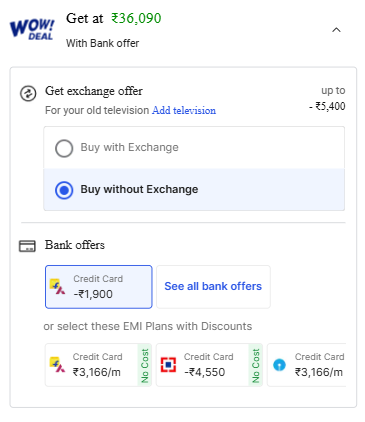The image size is (365, 422).
Task: Select Buy with Exchange radio button
Action: click(64, 148)
